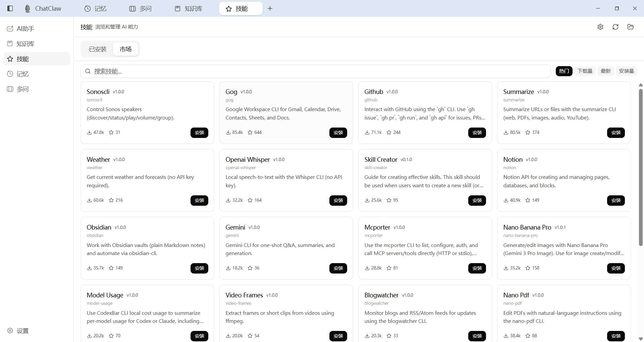Image resolution: width=644 pixels, height=342 pixels.
Task: Install the Sonoscli skill
Action: tap(199, 133)
